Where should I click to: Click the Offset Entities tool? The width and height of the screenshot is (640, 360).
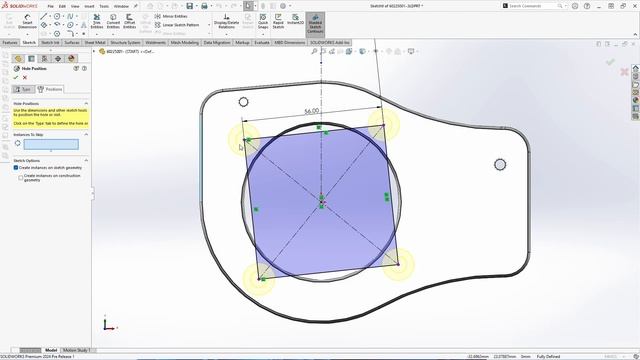129,21
